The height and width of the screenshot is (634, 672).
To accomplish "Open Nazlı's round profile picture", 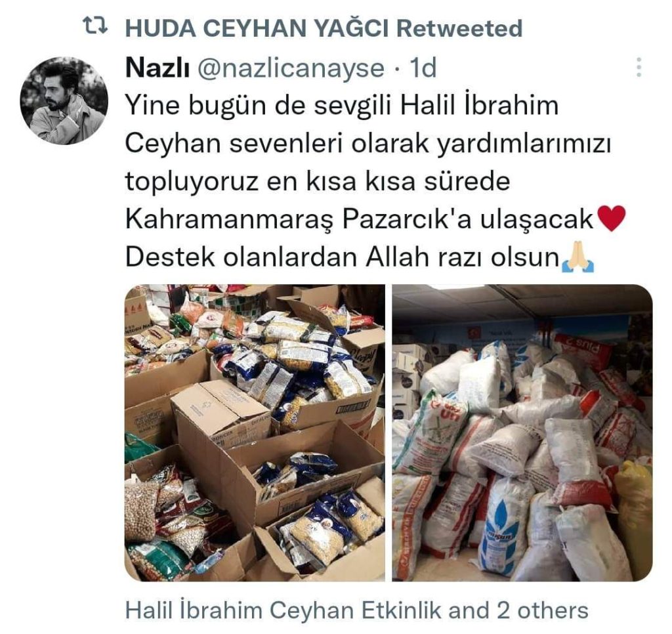I will pyautogui.click(x=64, y=100).
